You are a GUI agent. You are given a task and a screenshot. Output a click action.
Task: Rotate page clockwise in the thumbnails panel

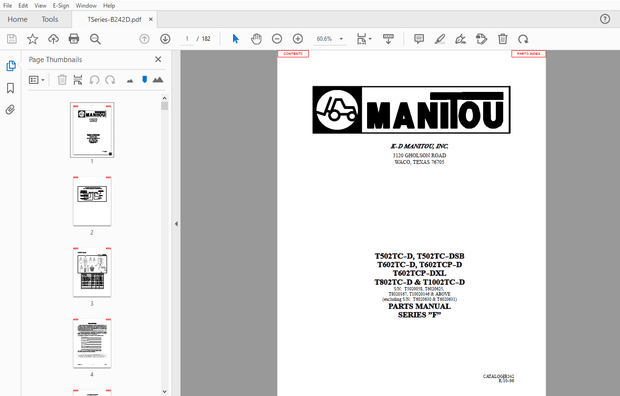[x=110, y=80]
